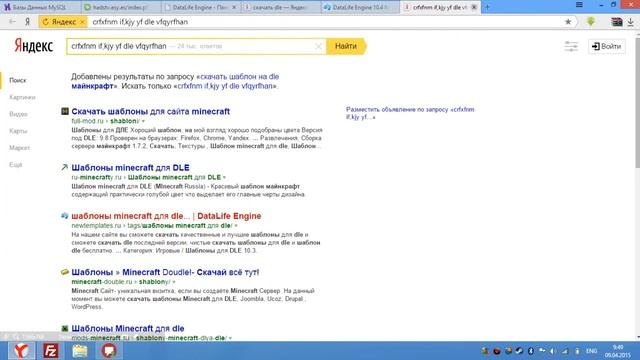This screenshot has height=360, width=640.
Task: Open FileZilla from taskbar
Action: (x=51, y=351)
